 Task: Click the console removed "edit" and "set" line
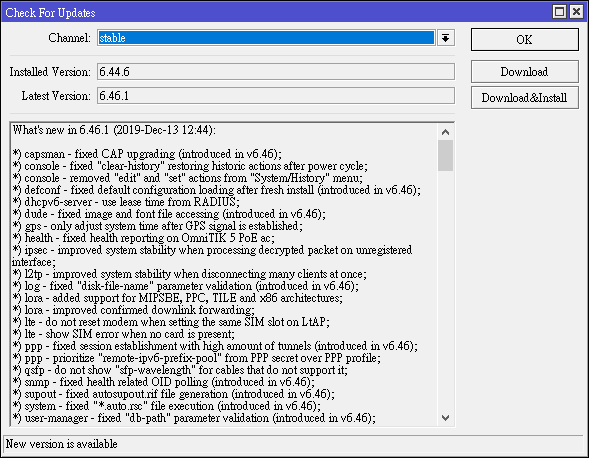[187, 178]
